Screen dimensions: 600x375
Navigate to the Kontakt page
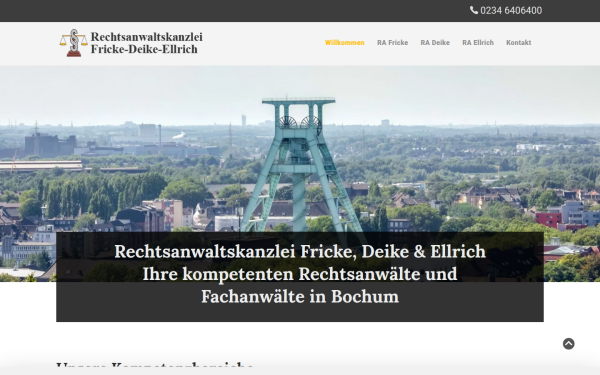(518, 42)
